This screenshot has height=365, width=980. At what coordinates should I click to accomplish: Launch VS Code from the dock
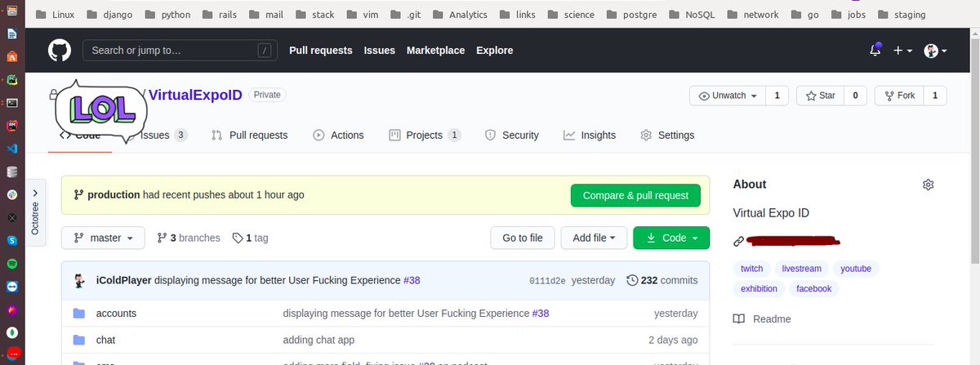tap(12, 149)
